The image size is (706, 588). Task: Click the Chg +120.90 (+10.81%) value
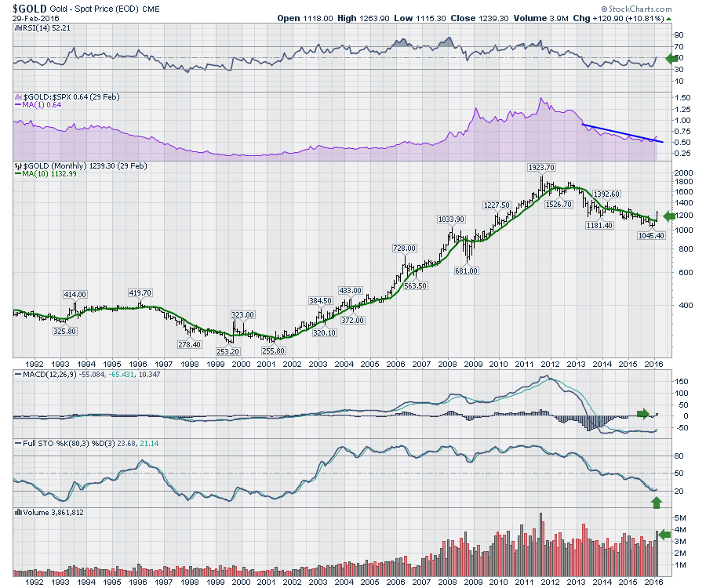click(618, 19)
